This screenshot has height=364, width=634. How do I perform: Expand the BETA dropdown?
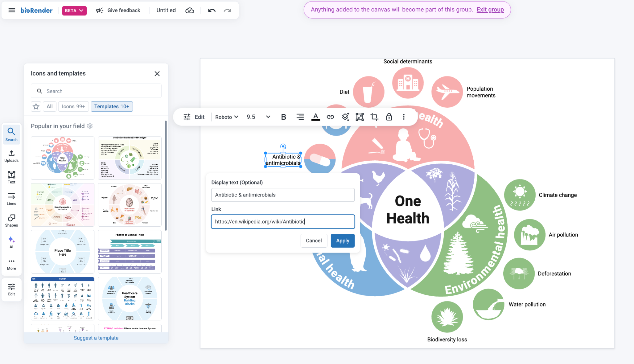[74, 11]
